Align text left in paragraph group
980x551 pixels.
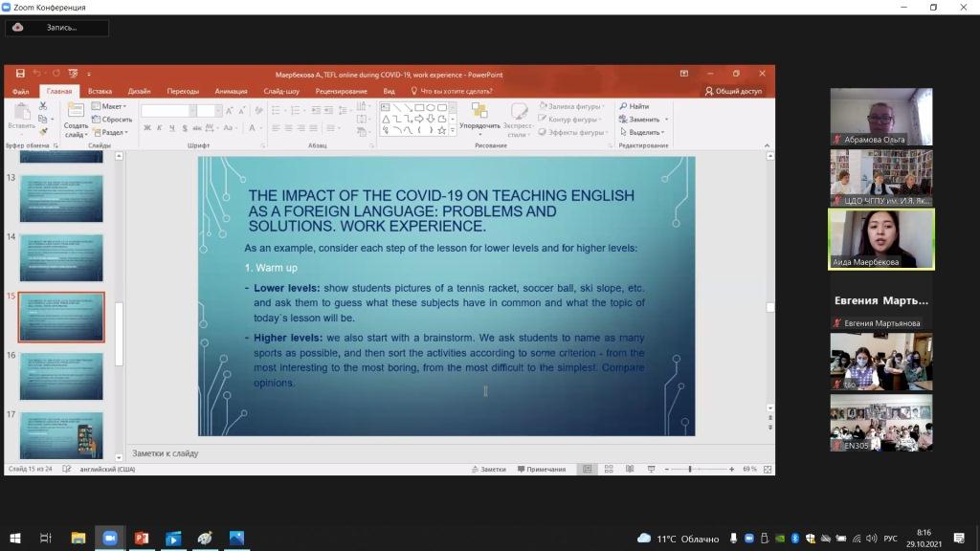tap(276, 128)
